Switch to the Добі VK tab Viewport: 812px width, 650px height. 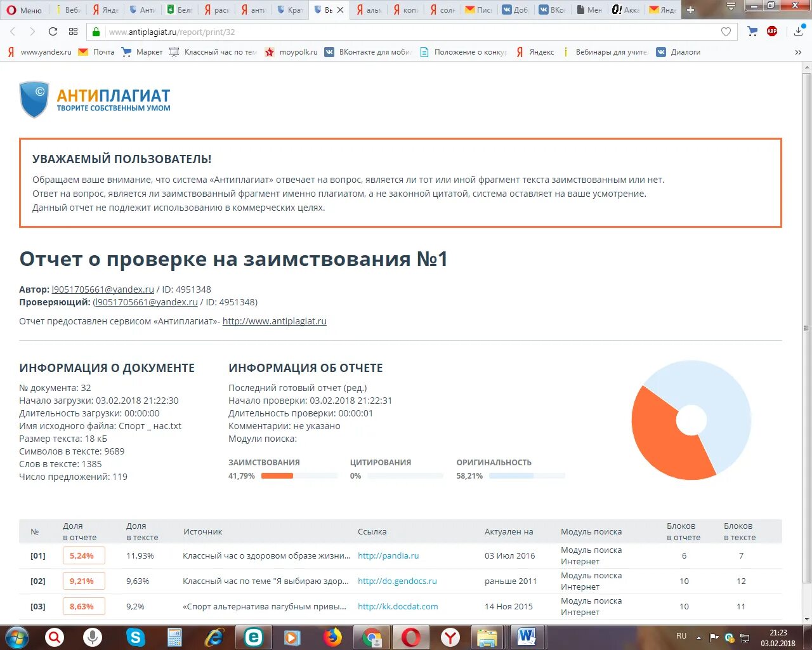coord(515,10)
